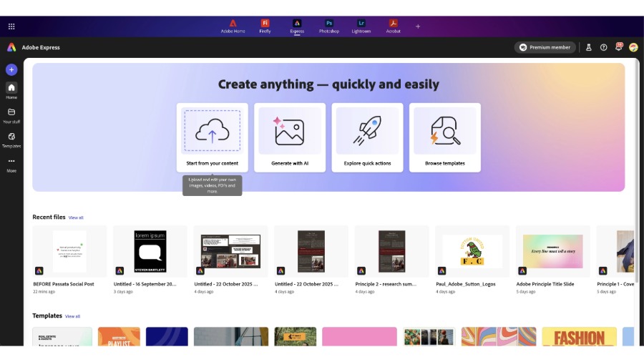Select the colorful swirl pattern template
This screenshot has width=644, height=362.
click(499, 336)
